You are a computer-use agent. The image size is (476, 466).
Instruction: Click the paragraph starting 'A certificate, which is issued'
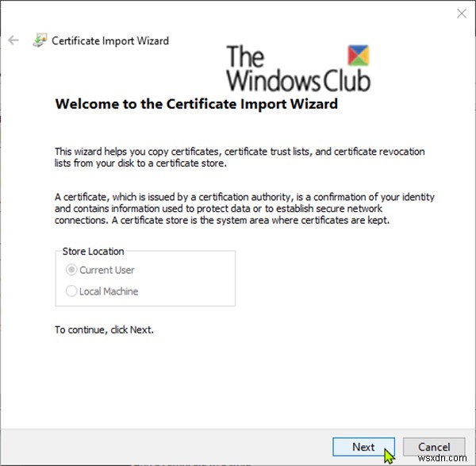tap(244, 209)
